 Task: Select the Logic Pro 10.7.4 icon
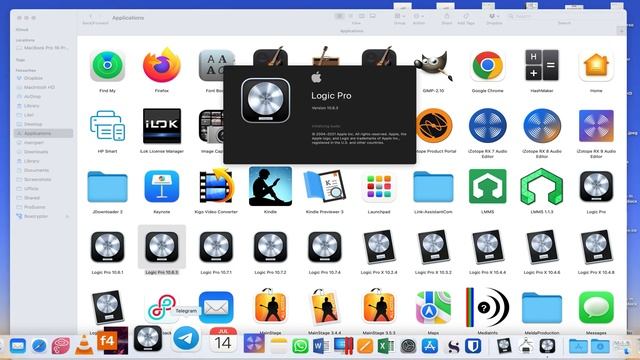click(324, 247)
